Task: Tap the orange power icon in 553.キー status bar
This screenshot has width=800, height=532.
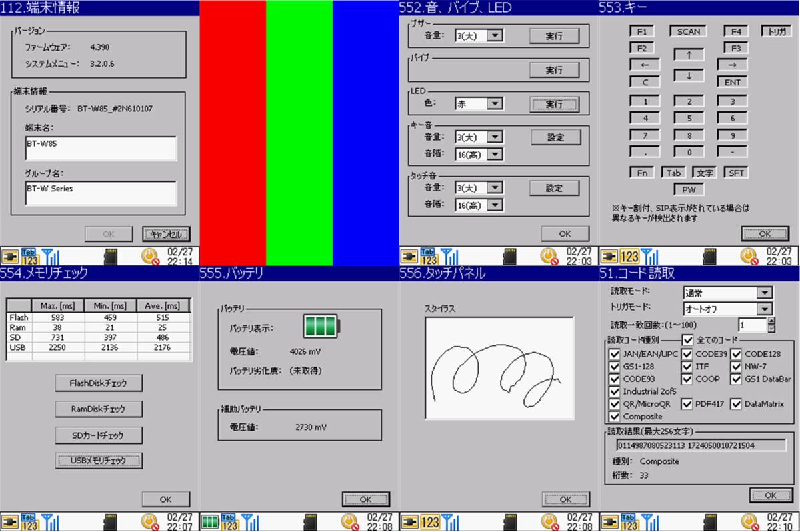Action: pyautogui.click(x=749, y=256)
